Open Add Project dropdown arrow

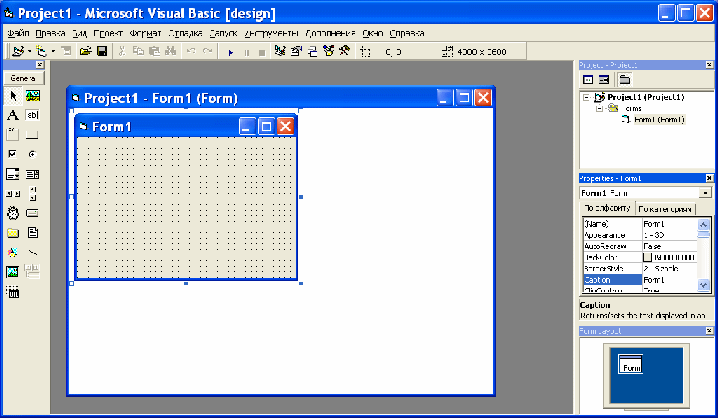tap(29, 51)
